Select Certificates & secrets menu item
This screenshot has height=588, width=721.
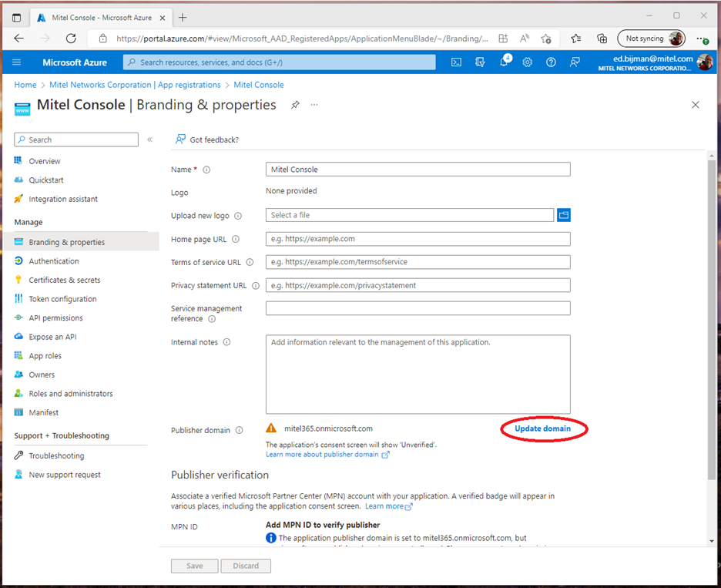pyautogui.click(x=65, y=280)
